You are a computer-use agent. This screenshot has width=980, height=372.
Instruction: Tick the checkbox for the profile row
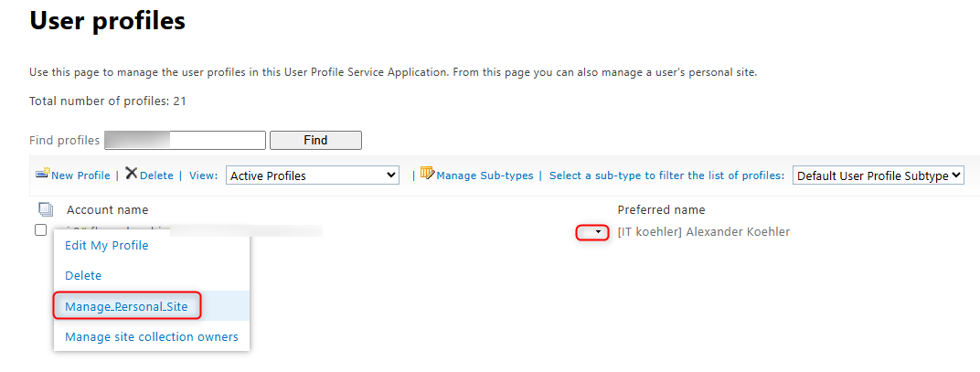41,231
